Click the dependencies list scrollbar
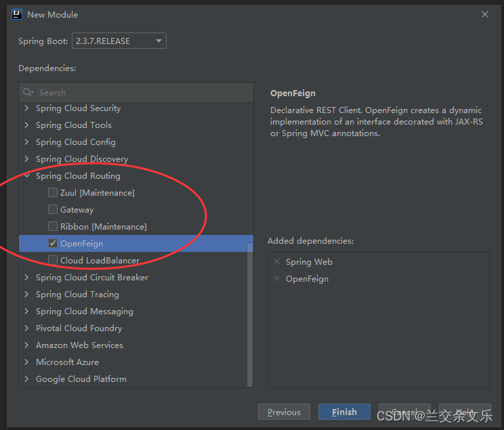The width and height of the screenshot is (504, 430). [x=250, y=315]
